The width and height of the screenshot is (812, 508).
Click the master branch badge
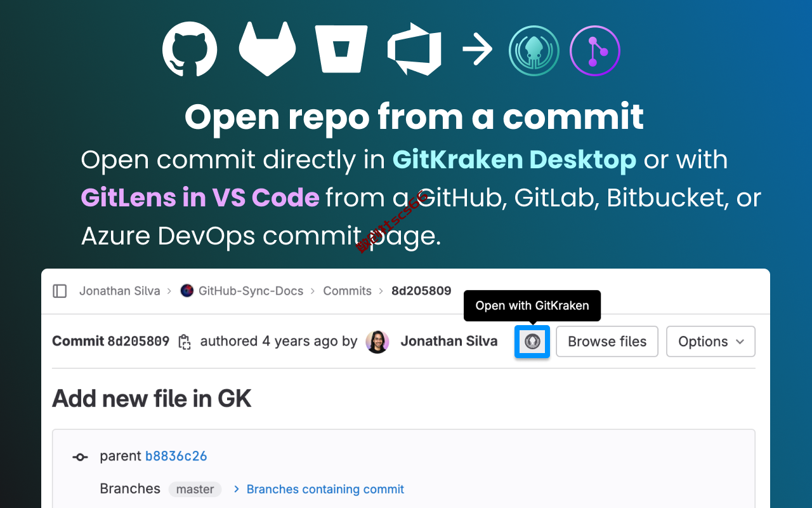195,489
